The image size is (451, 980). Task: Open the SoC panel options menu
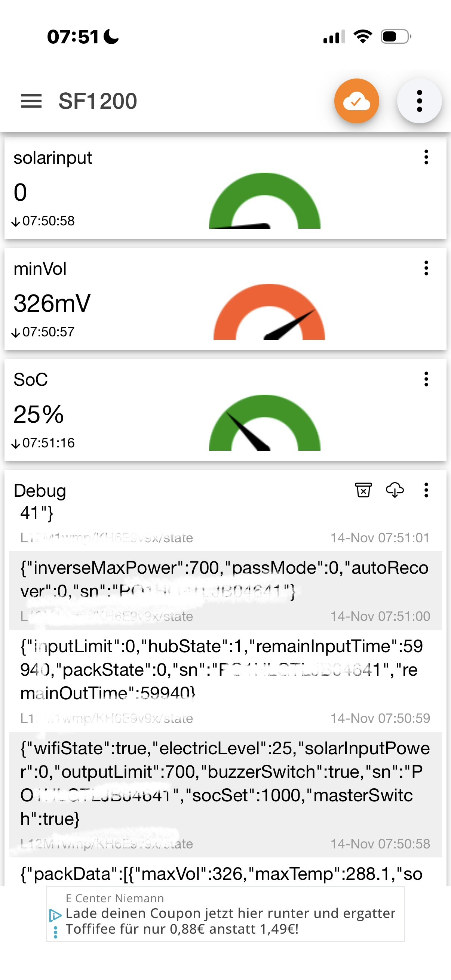point(426,379)
